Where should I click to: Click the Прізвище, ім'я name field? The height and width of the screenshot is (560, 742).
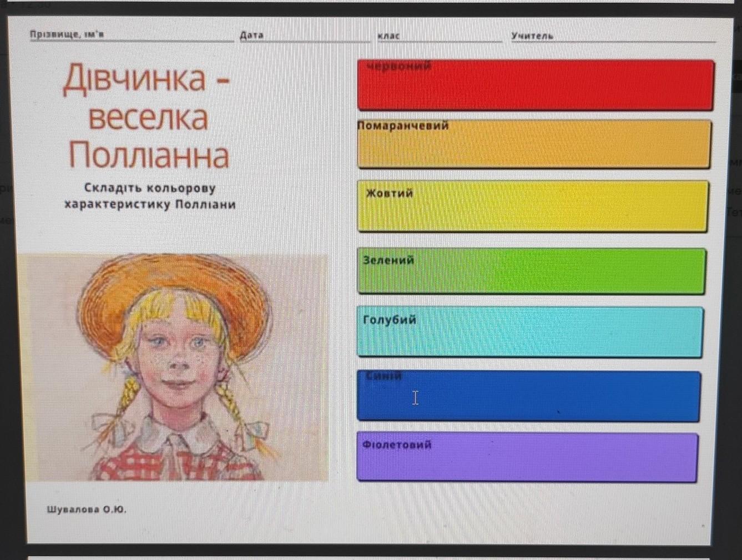132,35
